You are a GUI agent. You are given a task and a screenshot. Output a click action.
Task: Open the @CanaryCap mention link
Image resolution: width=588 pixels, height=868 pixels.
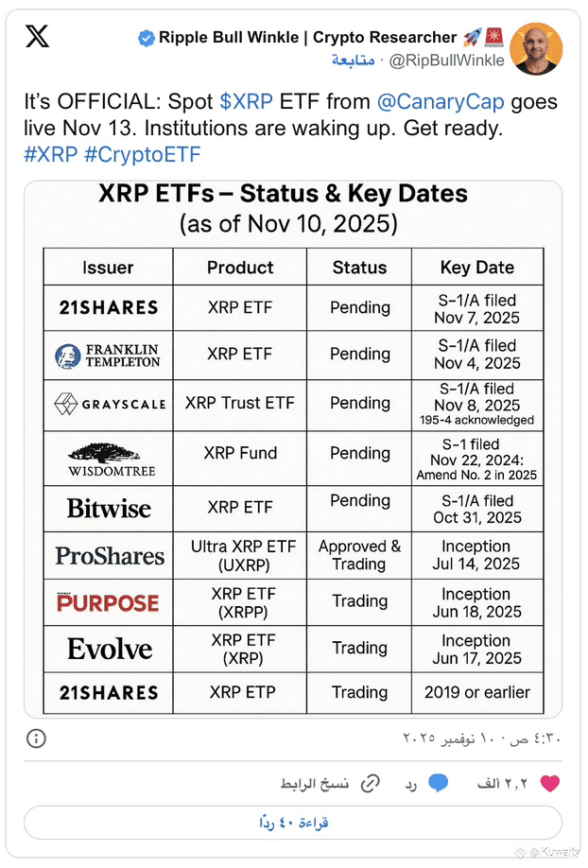[441, 102]
